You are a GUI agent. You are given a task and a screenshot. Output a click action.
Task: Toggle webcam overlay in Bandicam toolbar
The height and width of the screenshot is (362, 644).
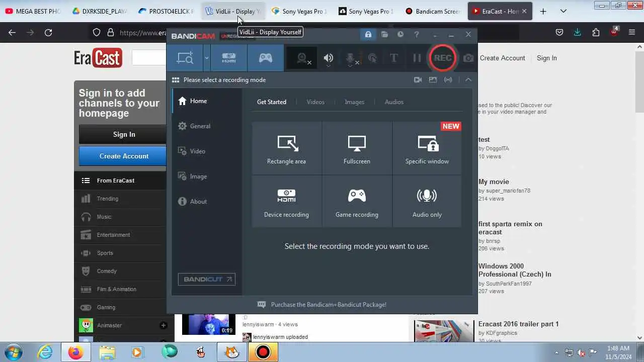(302, 58)
